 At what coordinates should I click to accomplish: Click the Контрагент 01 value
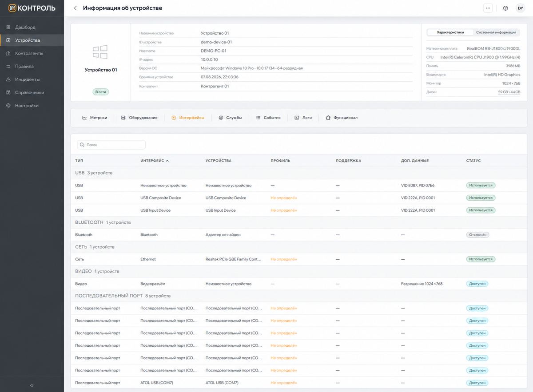pyautogui.click(x=215, y=86)
